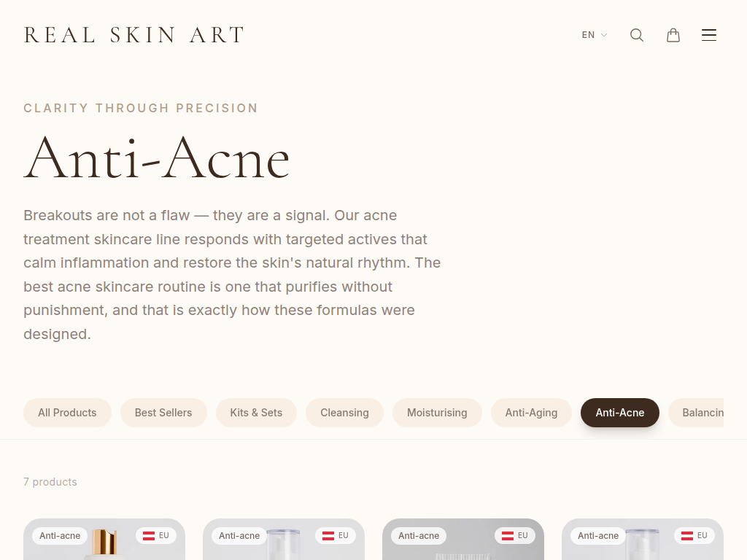The width and height of the screenshot is (747, 560).
Task: Show the Moisturising category
Action: click(x=437, y=413)
